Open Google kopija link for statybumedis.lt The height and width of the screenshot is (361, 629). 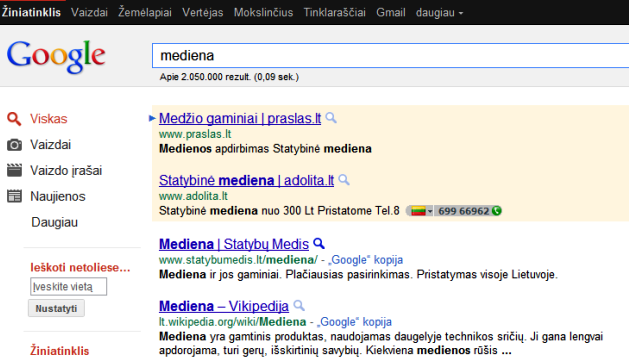365,260
